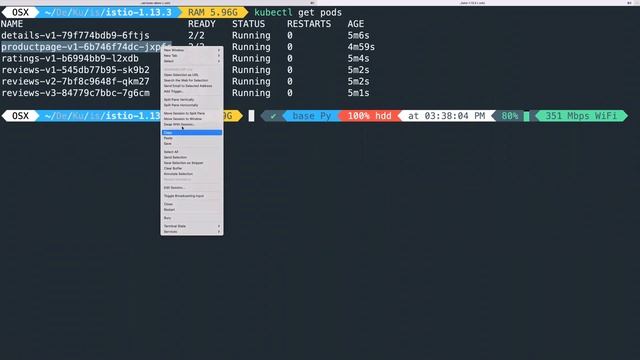The width and height of the screenshot is (640, 360).
Task: Click the terminal cursor block
Action: pos(251,116)
